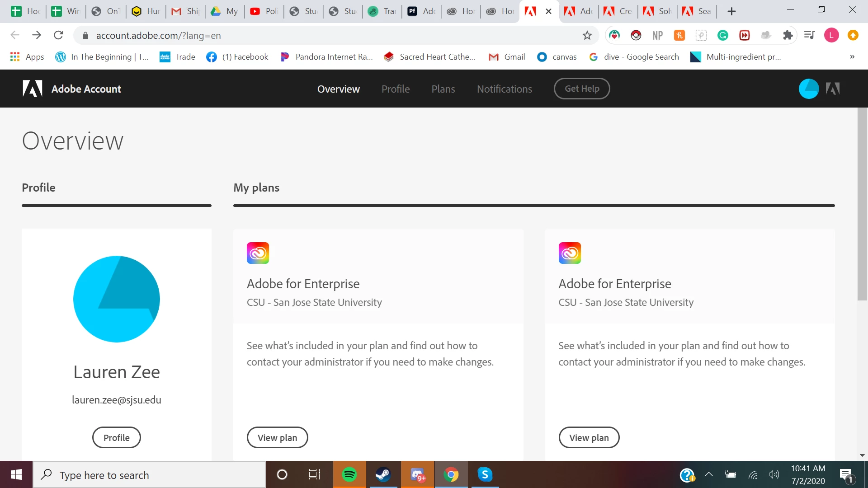The height and width of the screenshot is (488, 868).
Task: Go to the Plans tab
Action: click(x=443, y=89)
